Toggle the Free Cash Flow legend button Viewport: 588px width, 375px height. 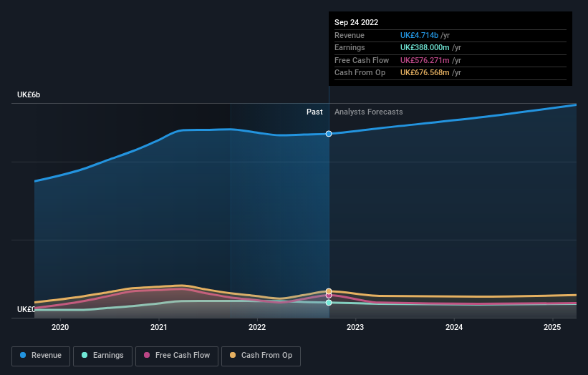click(x=177, y=356)
